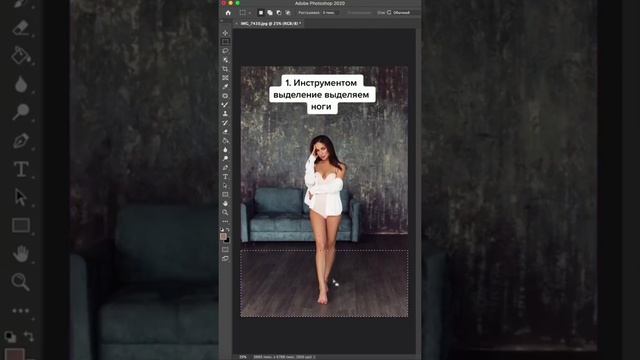This screenshot has width=640, height=360.
Task: Choose Add to selection mode
Action: click(x=270, y=13)
